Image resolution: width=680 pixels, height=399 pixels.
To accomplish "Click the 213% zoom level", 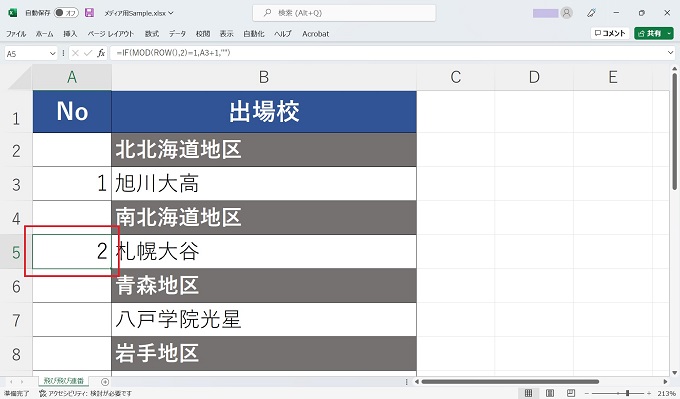I will pyautogui.click(x=666, y=393).
